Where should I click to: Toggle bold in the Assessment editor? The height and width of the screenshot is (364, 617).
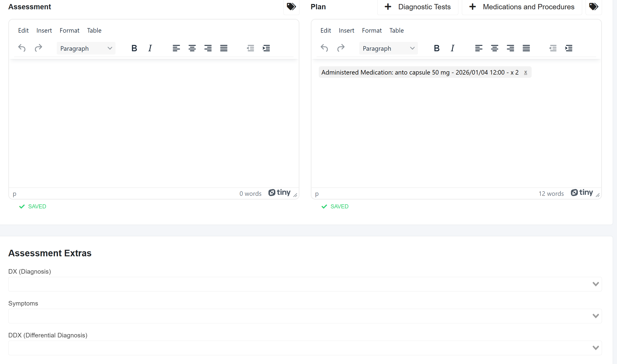point(134,48)
